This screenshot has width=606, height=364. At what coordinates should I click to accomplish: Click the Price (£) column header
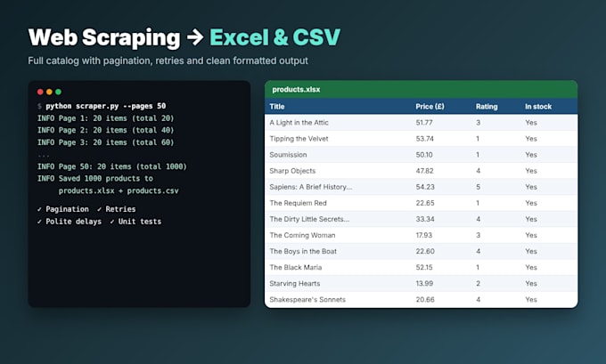pyautogui.click(x=430, y=107)
